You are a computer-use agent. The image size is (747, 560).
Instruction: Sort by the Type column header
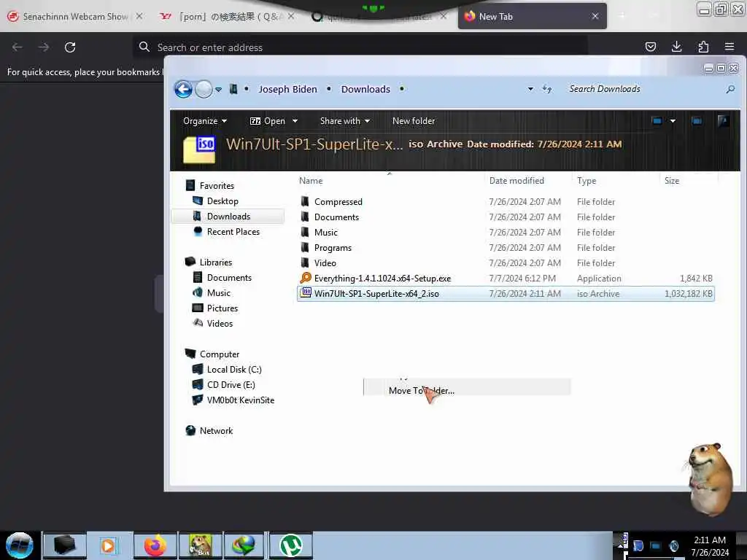coord(587,181)
